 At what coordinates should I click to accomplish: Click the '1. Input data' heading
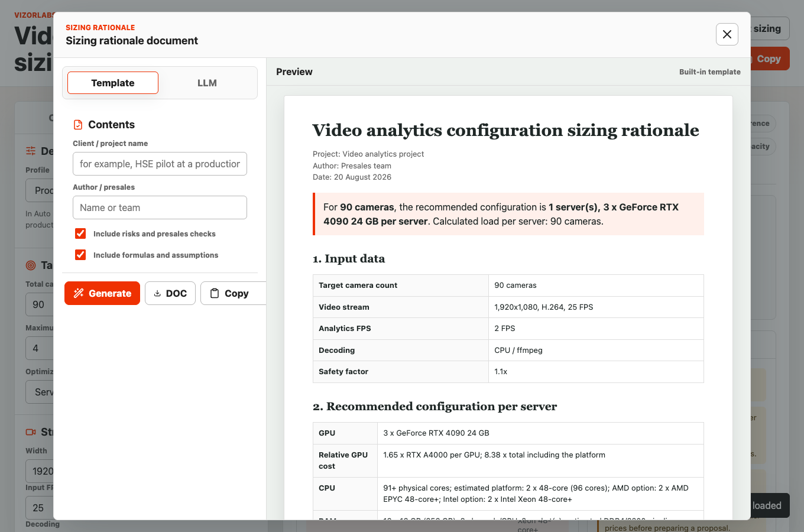pos(349,259)
